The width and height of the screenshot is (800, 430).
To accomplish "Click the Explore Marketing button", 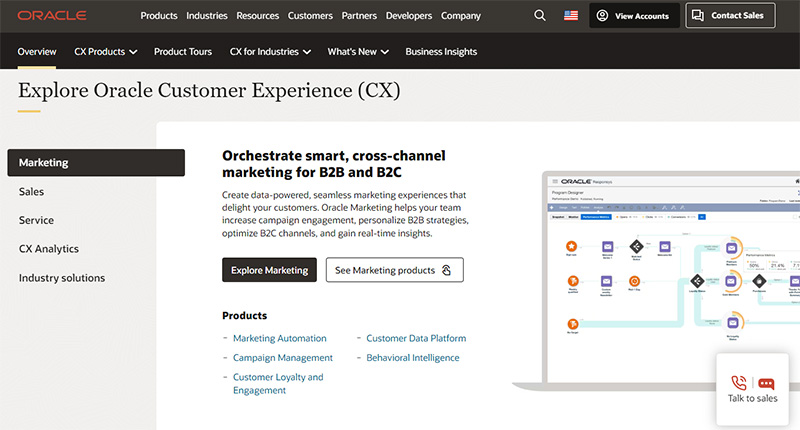I will (x=269, y=270).
